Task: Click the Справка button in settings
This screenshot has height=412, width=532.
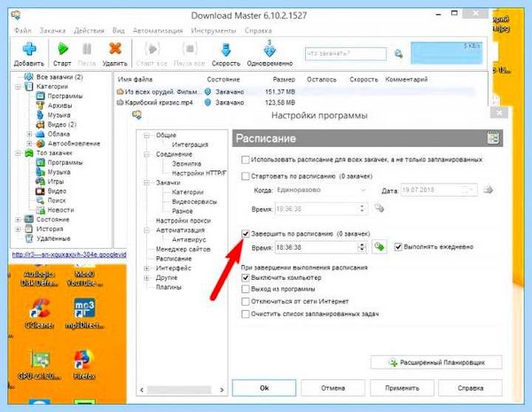Action: (470, 387)
